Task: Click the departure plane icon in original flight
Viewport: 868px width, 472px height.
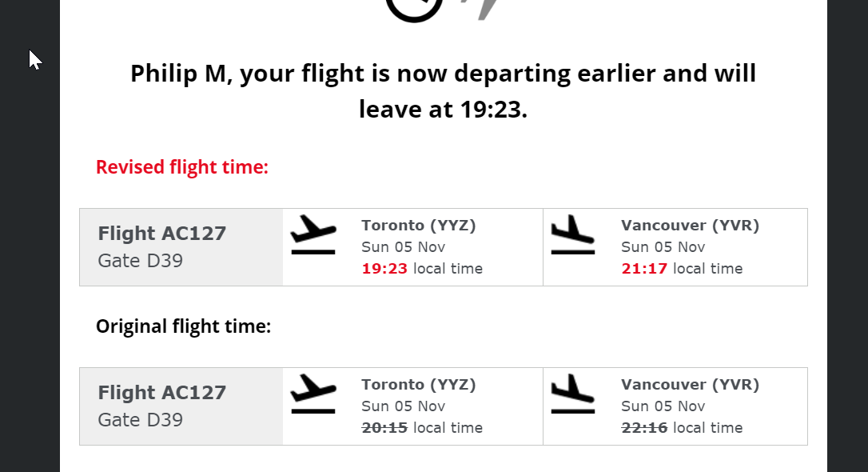Action: point(313,394)
